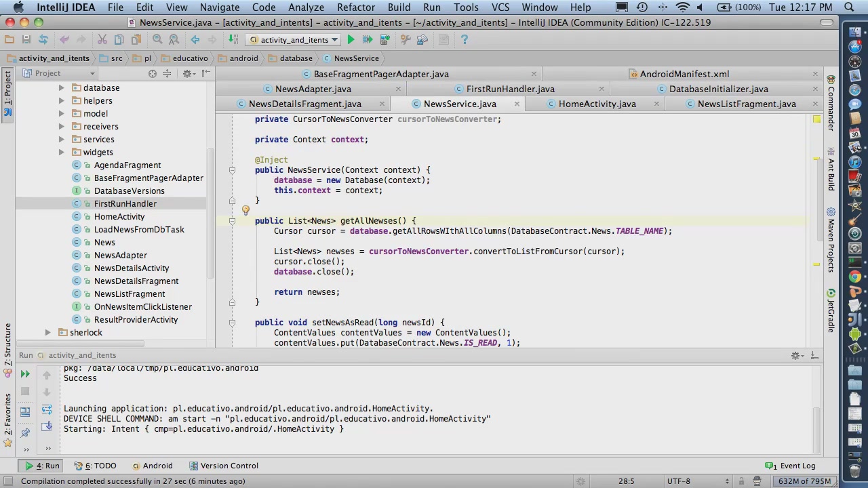Click the Cut scissors icon
This screenshot has height=488, width=868.
(102, 40)
